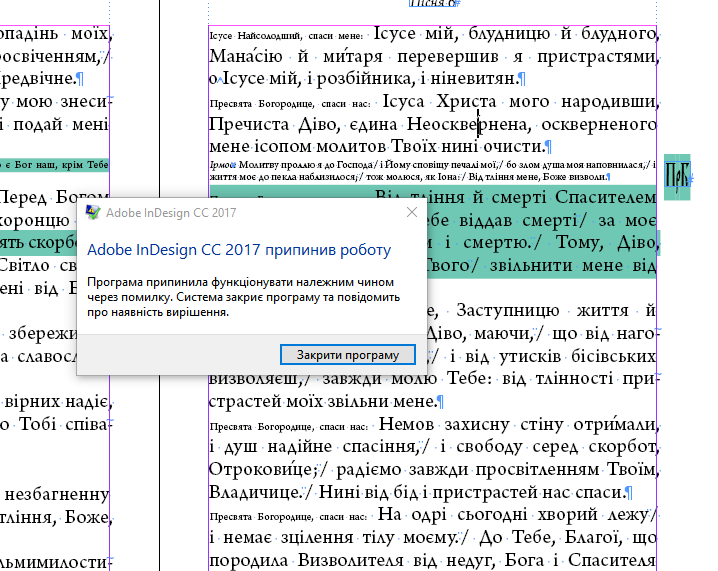Screen dimensions: 718x571
Task: Click the highlighted phrase 'Спасителем' in the teal block
Action: pos(605,198)
